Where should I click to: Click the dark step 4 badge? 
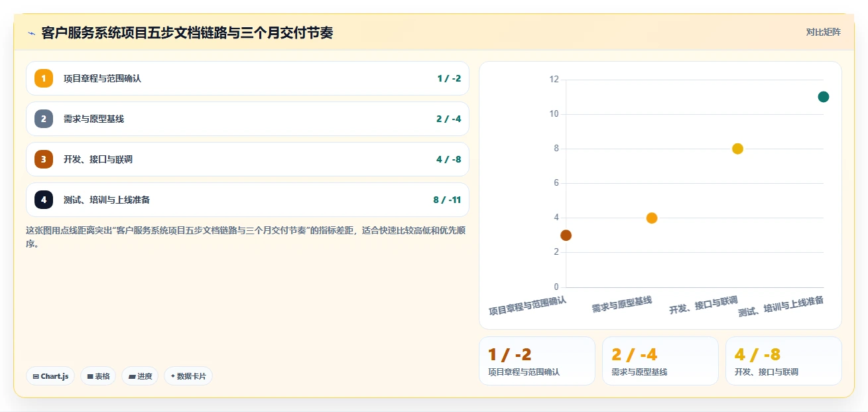click(44, 200)
